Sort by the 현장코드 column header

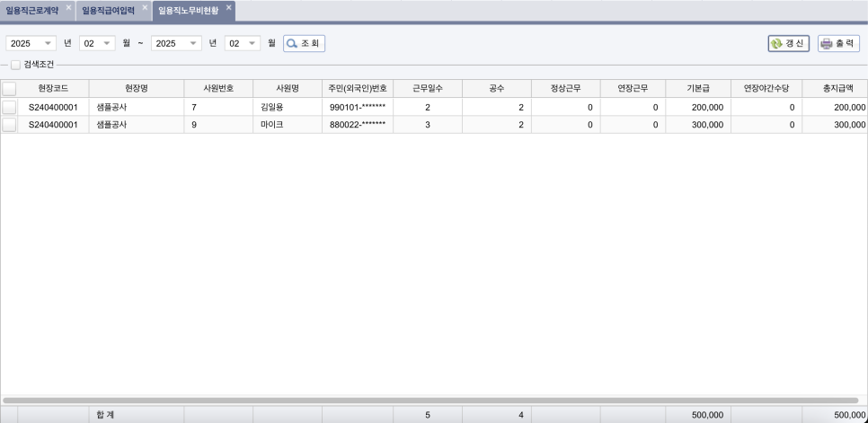tap(53, 89)
